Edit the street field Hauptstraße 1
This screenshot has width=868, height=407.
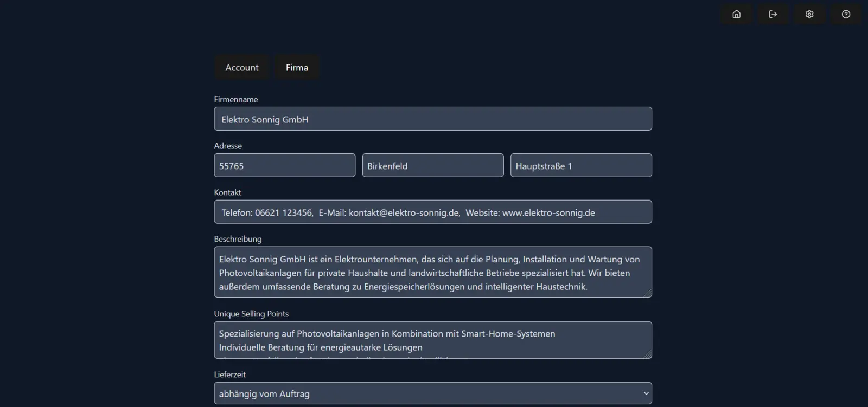580,165
